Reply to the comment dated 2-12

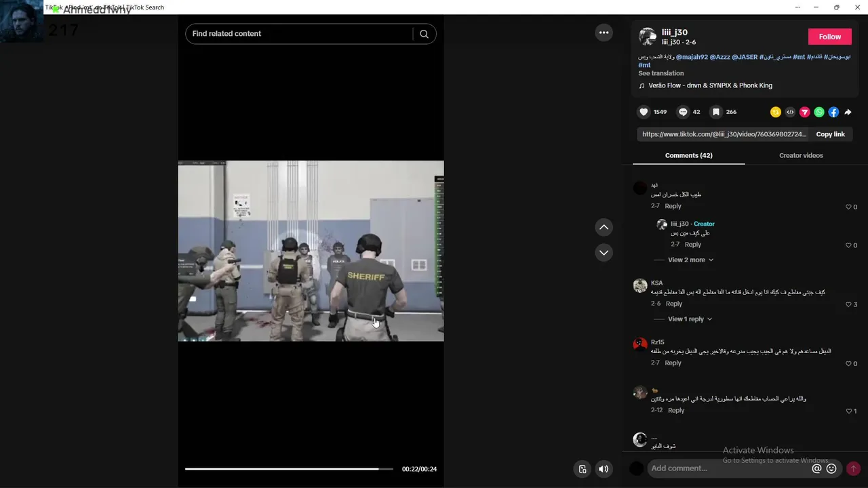pos(676,410)
